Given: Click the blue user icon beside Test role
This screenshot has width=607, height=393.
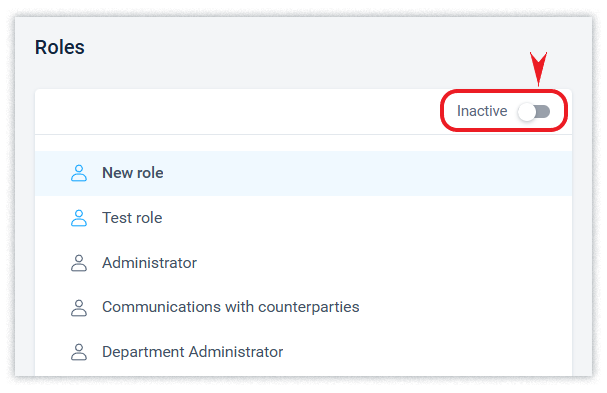Looking at the screenshot, I should 79,218.
